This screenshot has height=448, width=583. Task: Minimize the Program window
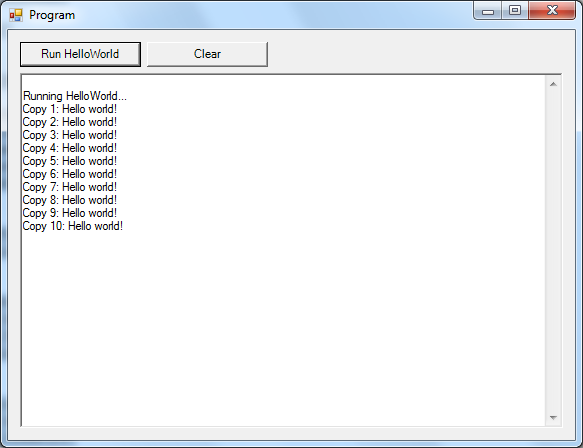488,11
